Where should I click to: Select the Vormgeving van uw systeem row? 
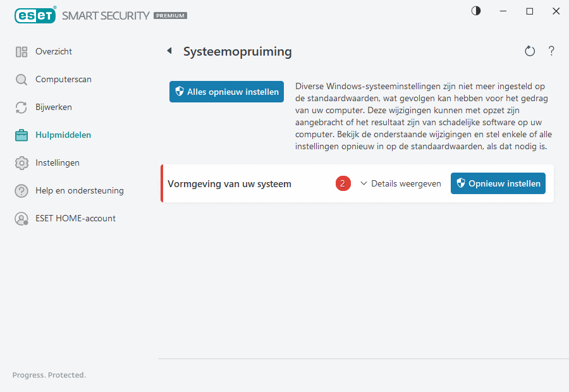tap(229, 183)
